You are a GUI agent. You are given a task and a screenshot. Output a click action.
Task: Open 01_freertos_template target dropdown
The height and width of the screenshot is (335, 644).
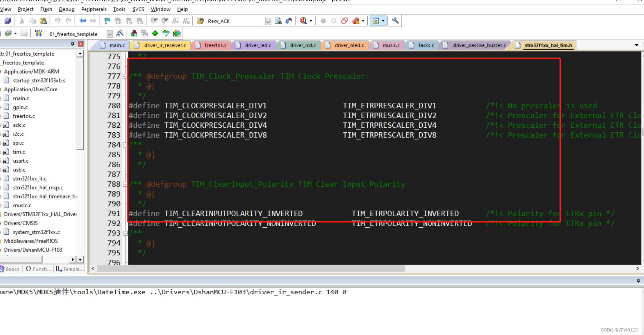[x=110, y=34]
